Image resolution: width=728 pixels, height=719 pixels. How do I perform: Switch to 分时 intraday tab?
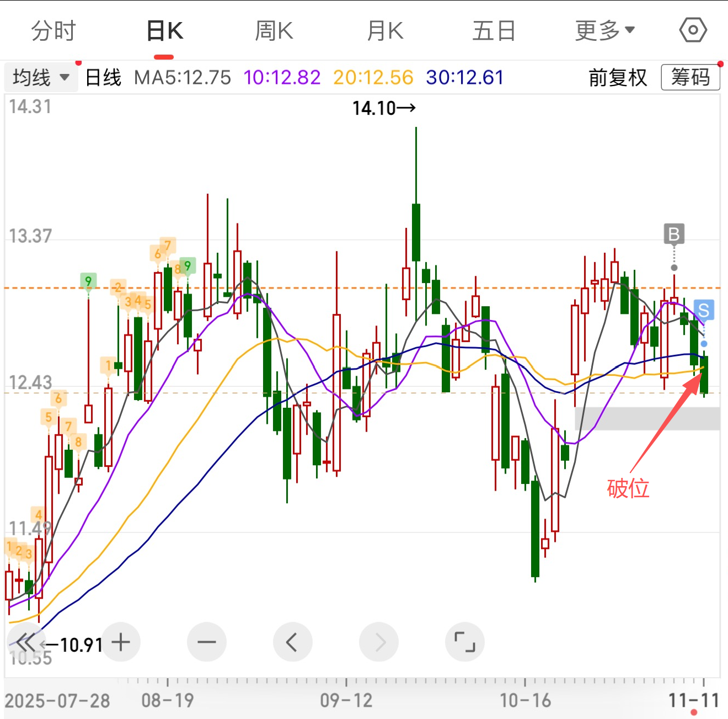click(x=53, y=31)
